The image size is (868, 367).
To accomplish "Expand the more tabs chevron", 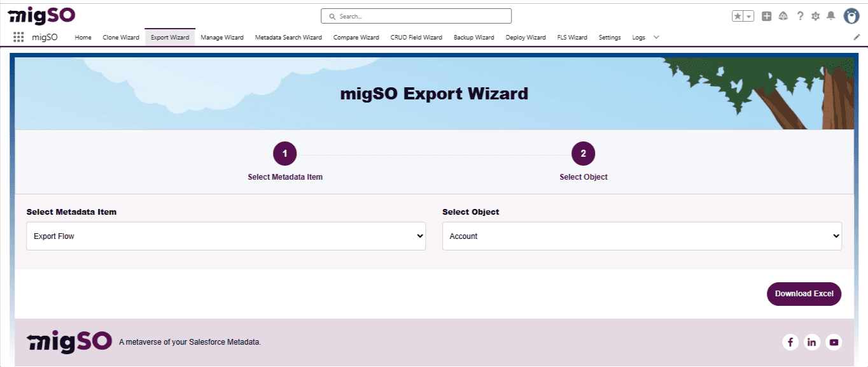I will [x=657, y=37].
